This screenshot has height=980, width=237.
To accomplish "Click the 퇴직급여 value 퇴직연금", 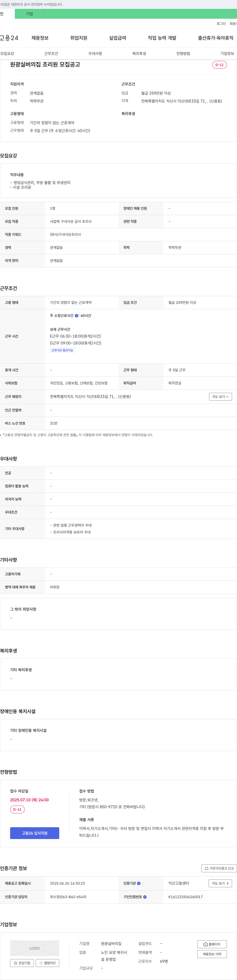I will pyautogui.click(x=175, y=383).
